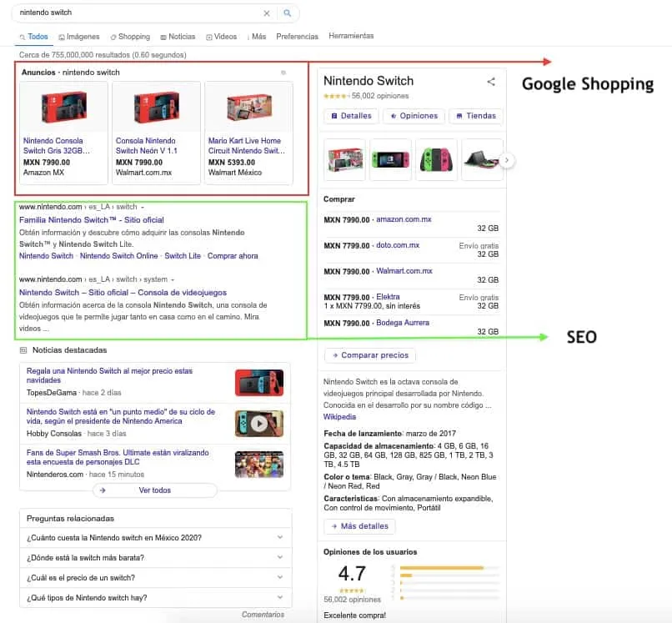This screenshot has width=672, height=623.
Task: Click the info icon beside Anuncios
Action: click(x=283, y=73)
